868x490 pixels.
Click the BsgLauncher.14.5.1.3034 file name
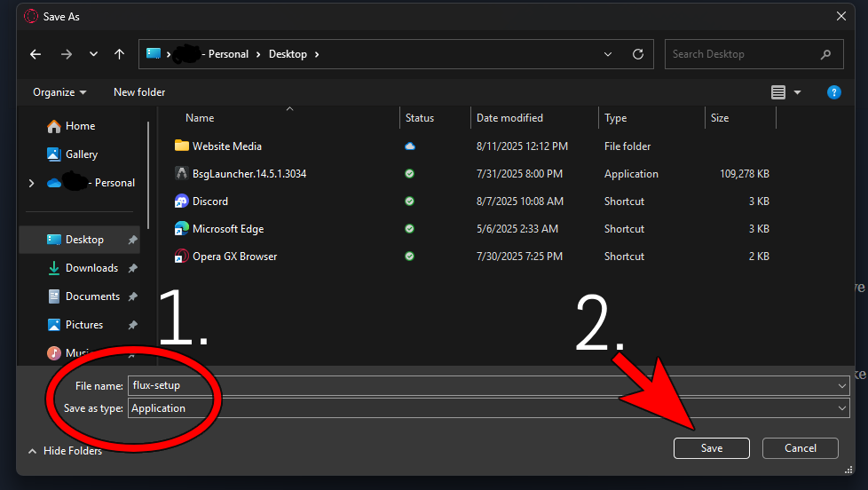point(249,174)
